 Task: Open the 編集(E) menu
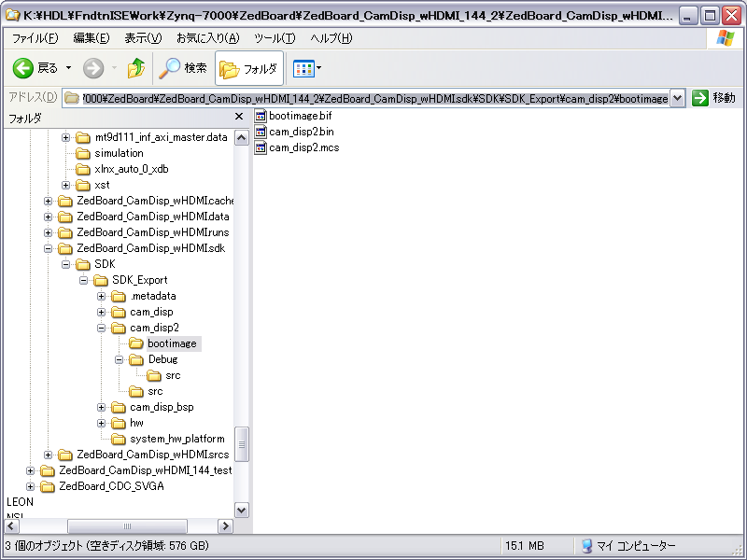point(91,38)
